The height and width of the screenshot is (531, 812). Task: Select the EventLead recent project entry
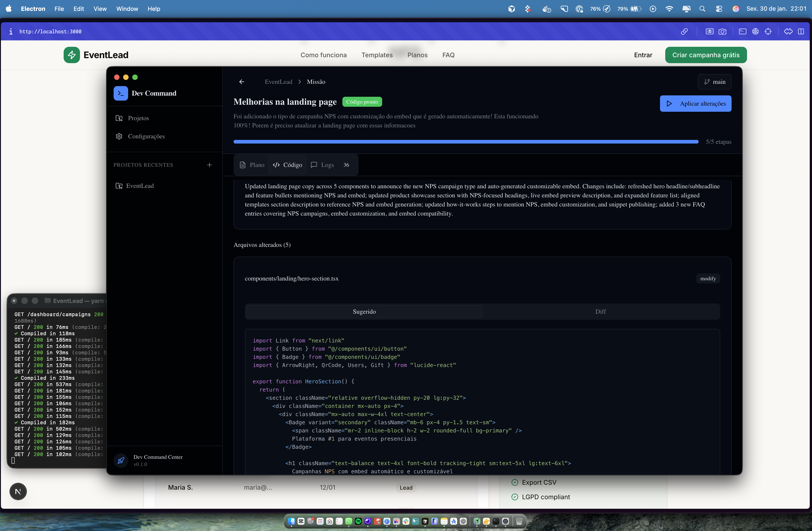pos(140,186)
